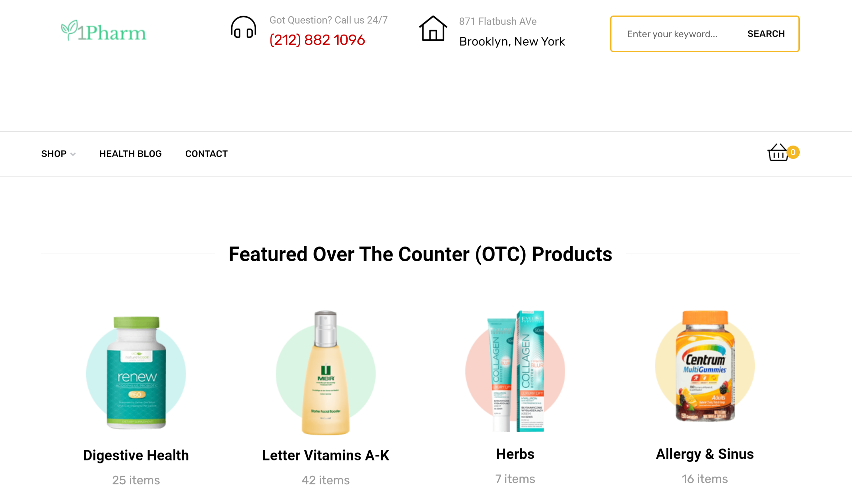Call the phone number (212) 882 1096

[317, 40]
